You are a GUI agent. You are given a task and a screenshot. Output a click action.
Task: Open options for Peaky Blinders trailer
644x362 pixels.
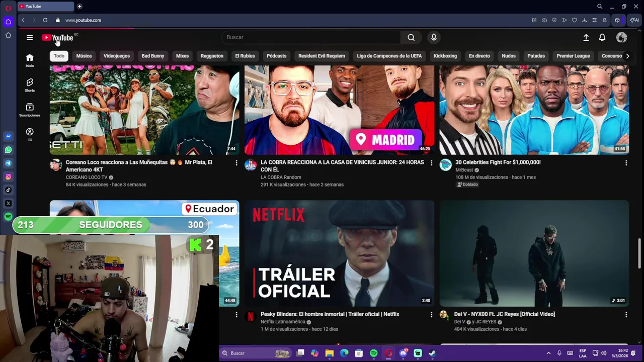click(431, 315)
